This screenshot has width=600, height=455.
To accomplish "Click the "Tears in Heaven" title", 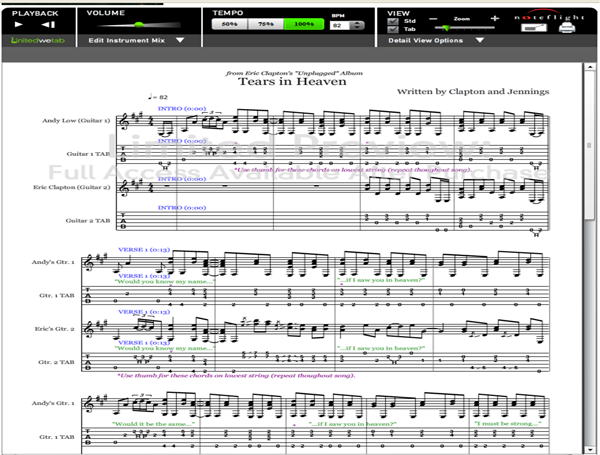I will click(292, 82).
